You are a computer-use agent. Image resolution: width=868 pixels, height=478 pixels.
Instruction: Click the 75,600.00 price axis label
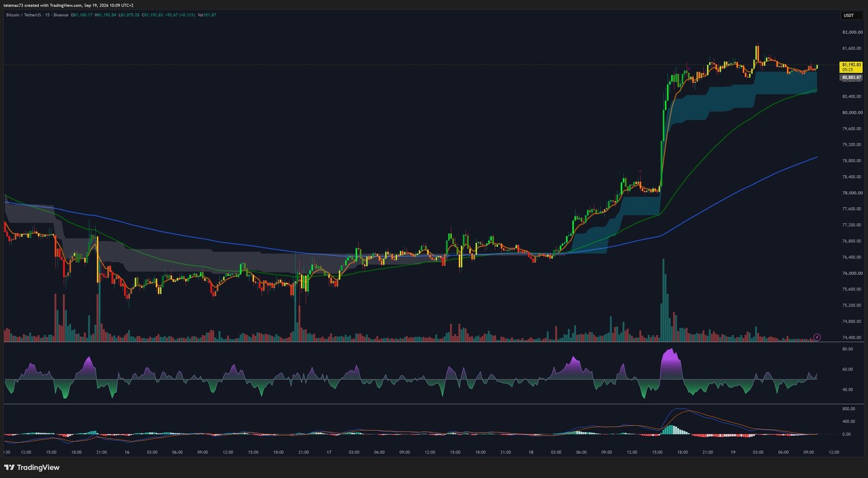click(852, 289)
